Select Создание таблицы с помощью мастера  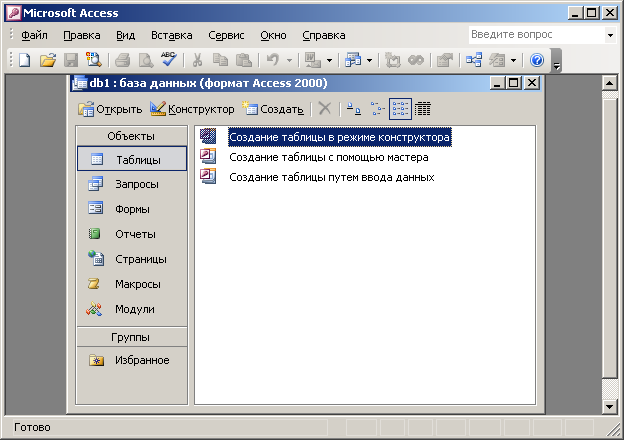[329, 157]
